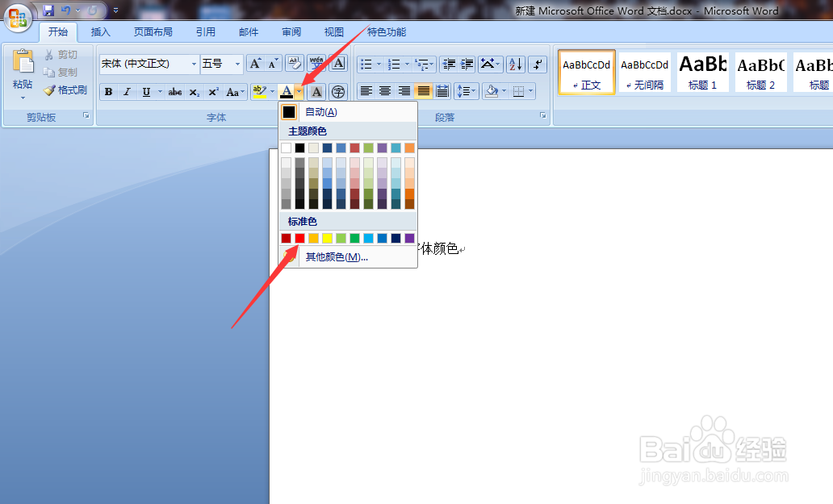Click the numbered list icon
This screenshot has width=833, height=504.
pos(394,65)
